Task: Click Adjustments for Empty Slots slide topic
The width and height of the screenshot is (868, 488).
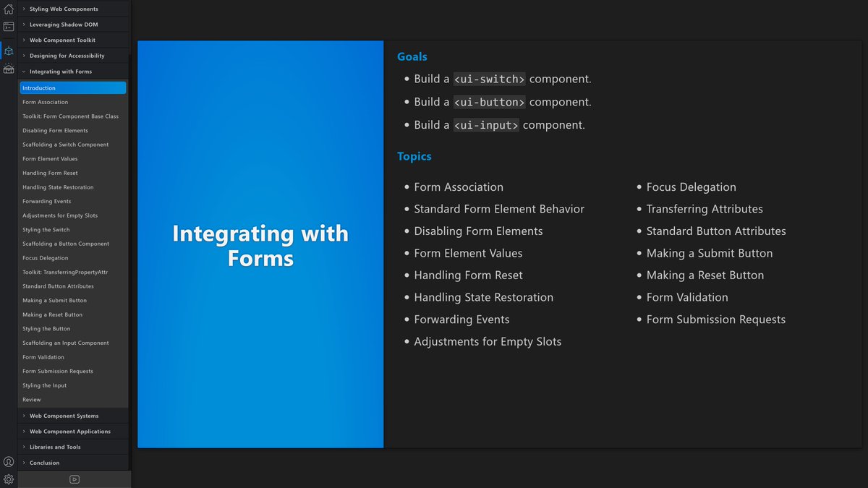Action: 488,341
